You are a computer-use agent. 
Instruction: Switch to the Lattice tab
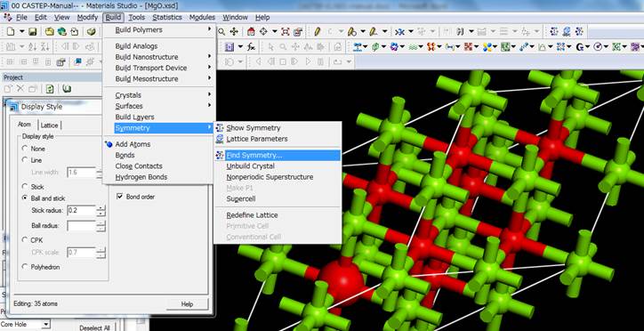49,125
